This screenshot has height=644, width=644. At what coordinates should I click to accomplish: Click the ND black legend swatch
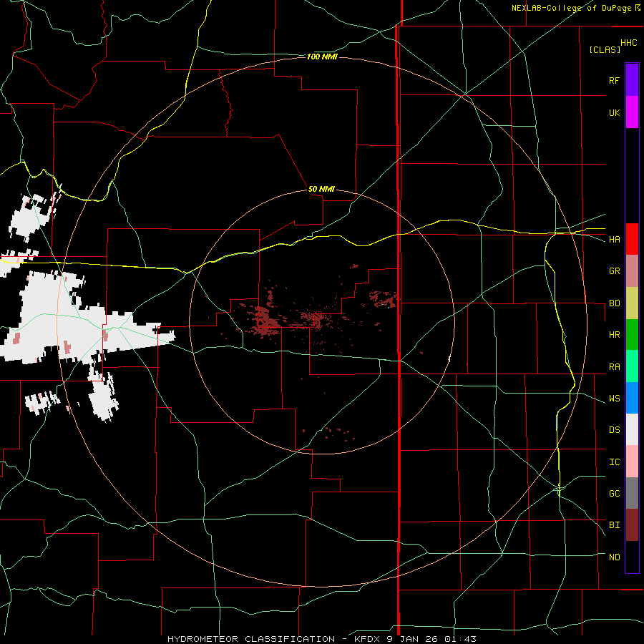point(632,557)
